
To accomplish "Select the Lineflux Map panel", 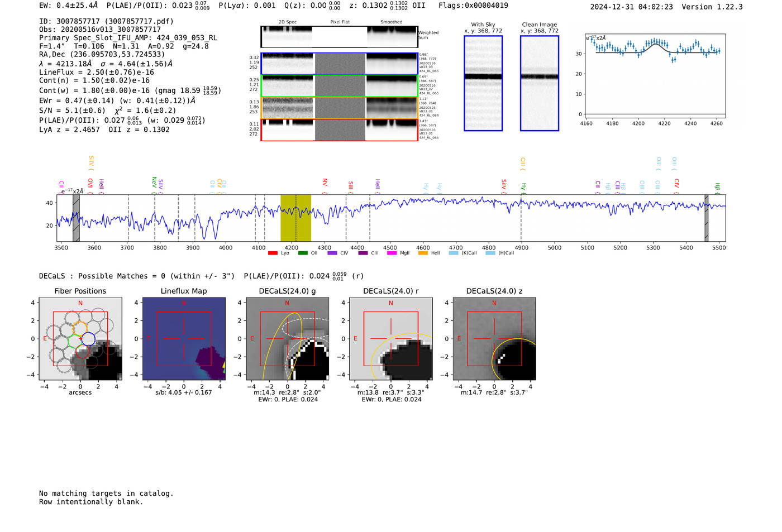I will pos(184,339).
